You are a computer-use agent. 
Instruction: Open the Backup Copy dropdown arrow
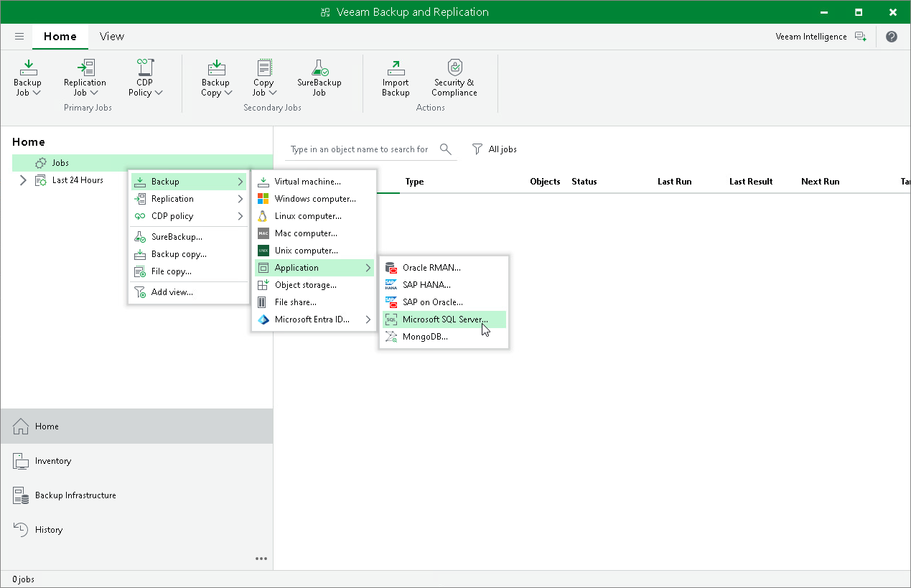(228, 93)
